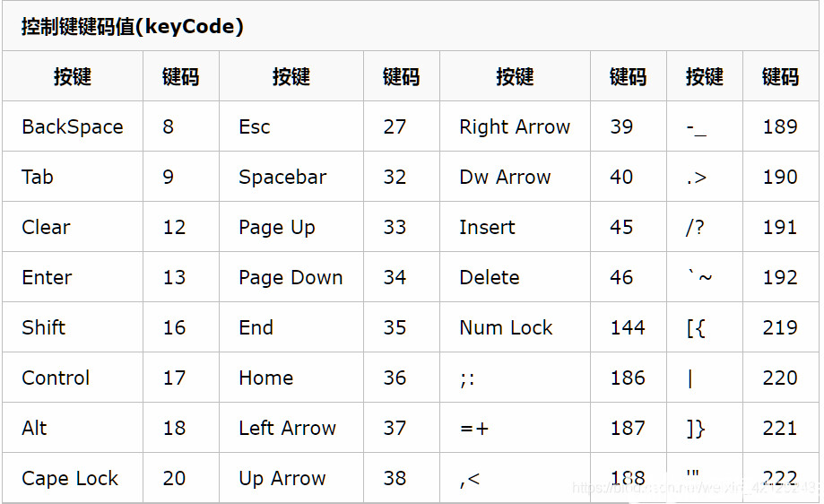Viewport: 824px width, 504px height.
Task: Select the BackSpace key cell
Action: click(73, 126)
